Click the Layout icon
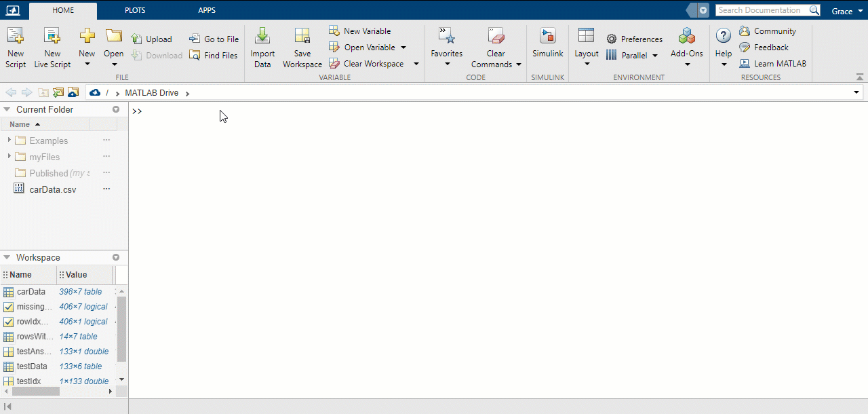This screenshot has width=868, height=414. [x=586, y=37]
